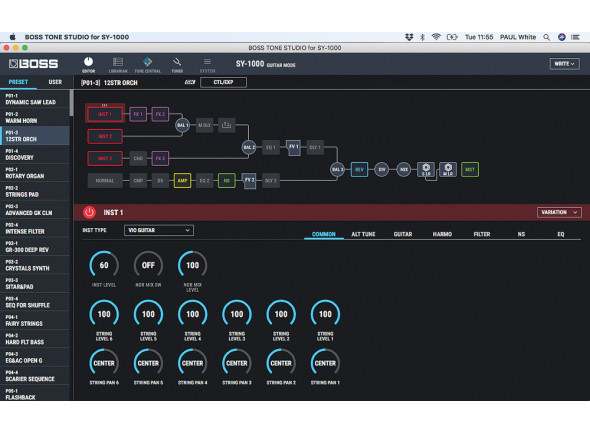Viewport: 590px width, 434px height.
Task: Open the System settings icon
Action: [207, 62]
